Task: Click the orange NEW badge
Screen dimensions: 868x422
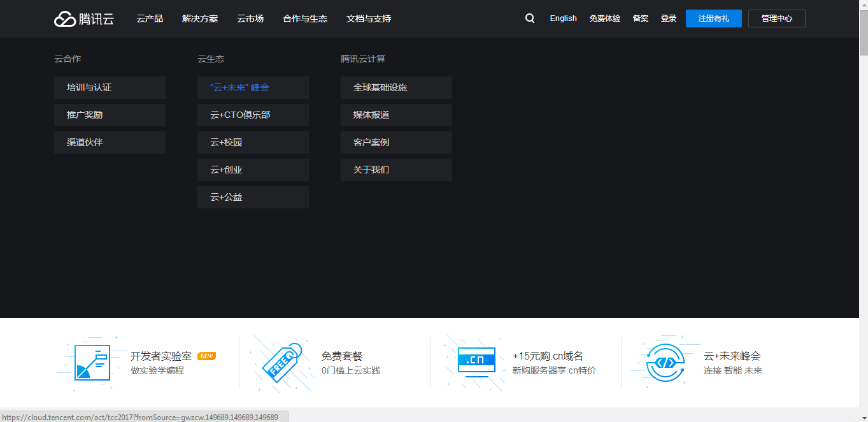Action: coord(206,356)
